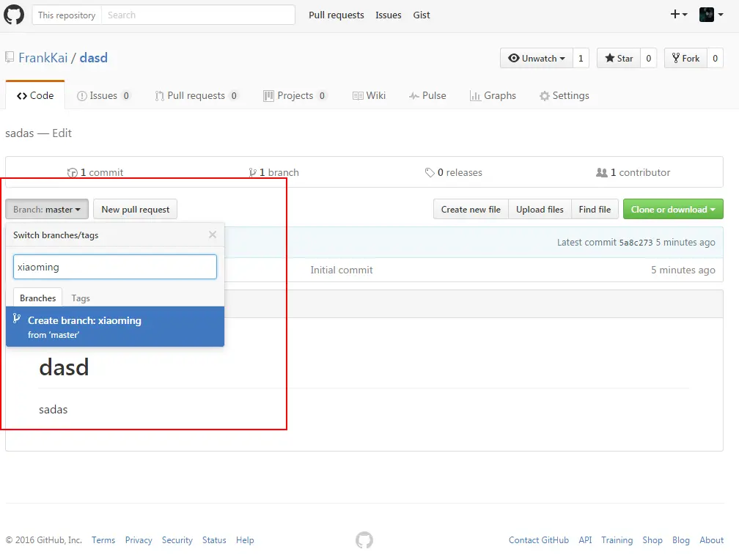Click the footer GitHub Octocat logo

click(x=364, y=540)
